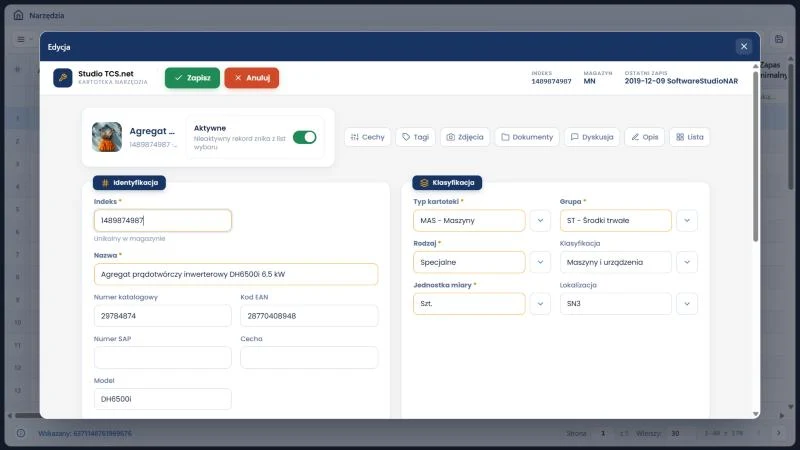Click the Studio TCS.net wrench logo icon

click(63, 78)
